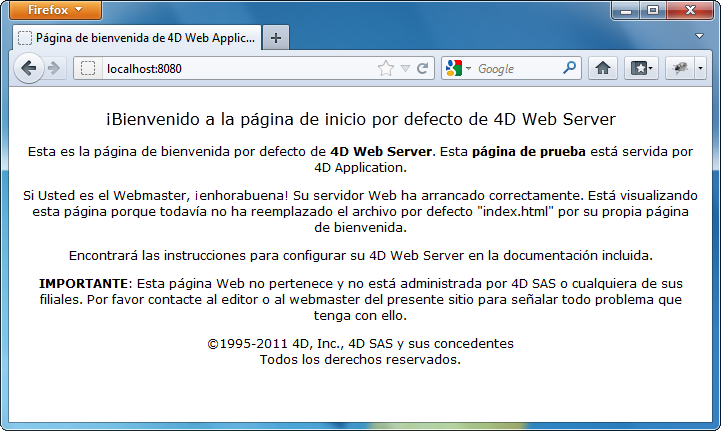
Task: Open the address bar history dropdown arrow
Action: point(405,69)
